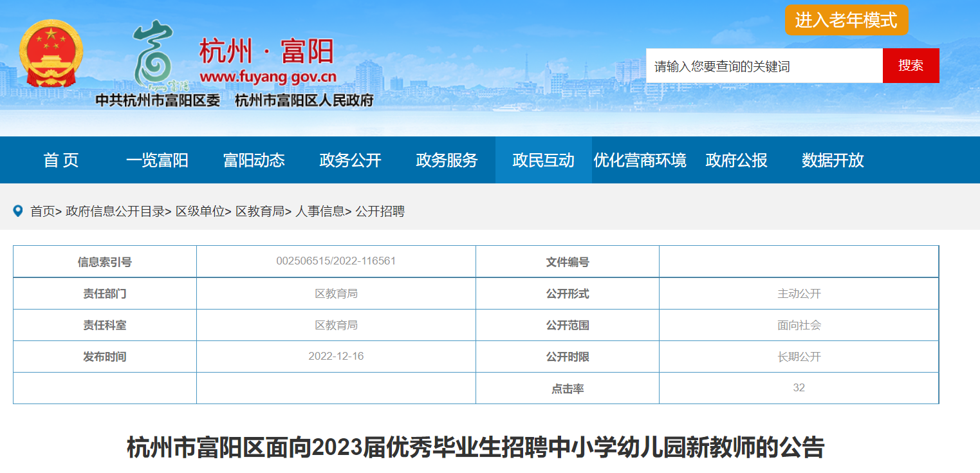Go to 富阳动态 in navigation bar
980x473 pixels.
click(254, 160)
